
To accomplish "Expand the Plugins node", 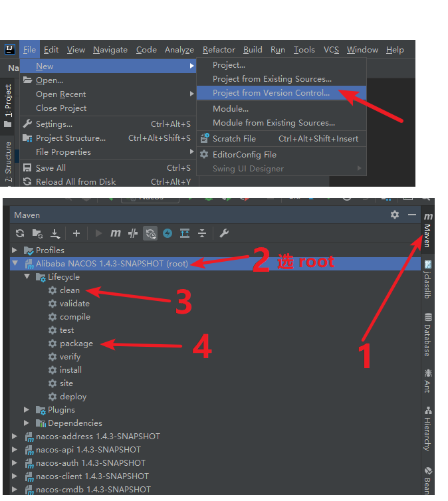I will click(x=27, y=409).
